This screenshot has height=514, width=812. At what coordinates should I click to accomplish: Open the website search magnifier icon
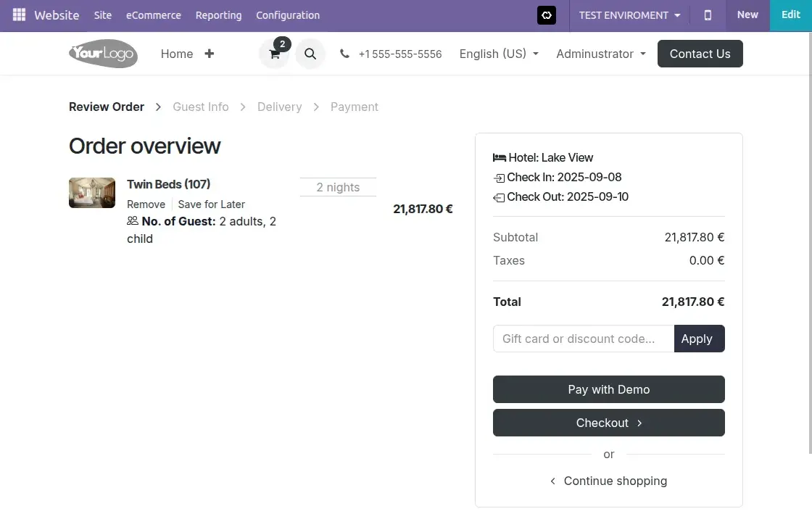point(310,54)
